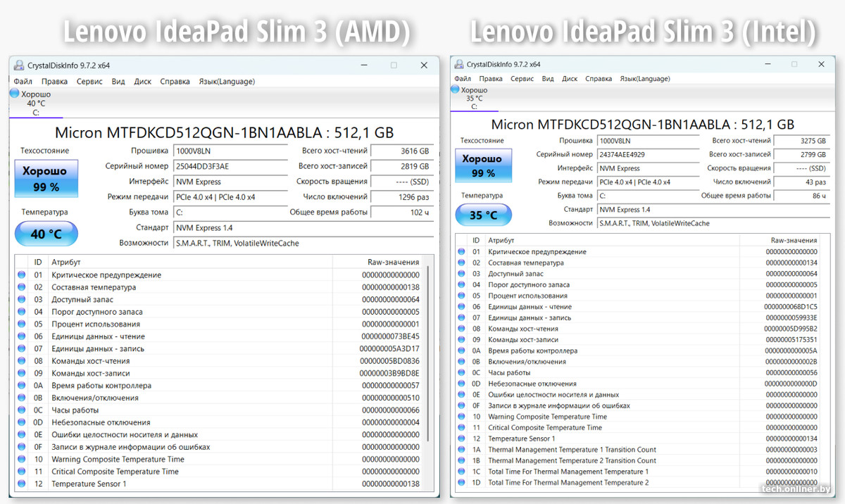Screen dimensions: 845x504
Task: Open the Сервис menu in AMD window
Action: [x=89, y=81]
